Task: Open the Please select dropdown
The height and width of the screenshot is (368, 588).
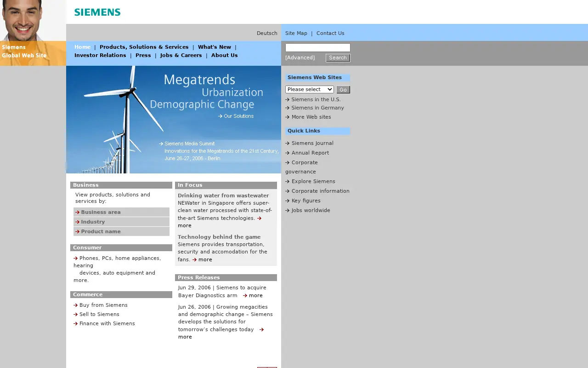Action: pyautogui.click(x=310, y=89)
